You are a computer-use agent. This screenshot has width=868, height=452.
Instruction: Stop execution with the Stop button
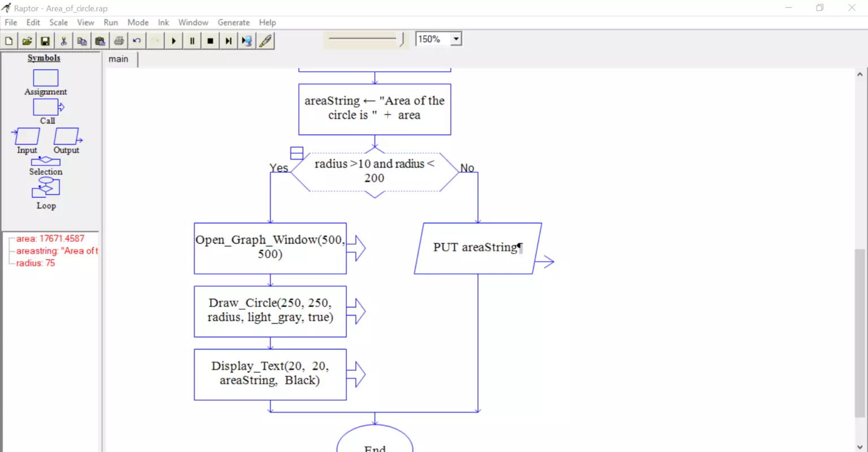210,41
